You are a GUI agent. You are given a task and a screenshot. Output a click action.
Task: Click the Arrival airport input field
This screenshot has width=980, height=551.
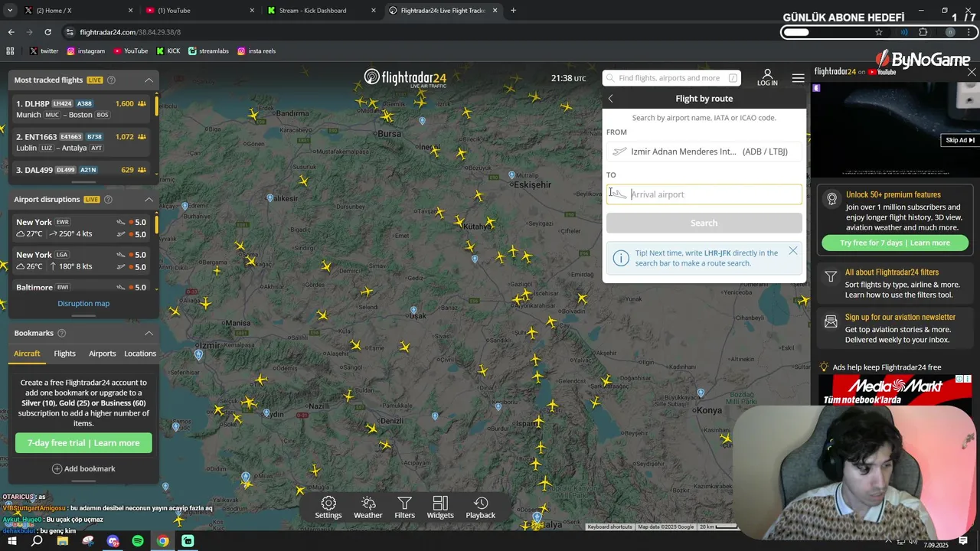pyautogui.click(x=704, y=194)
